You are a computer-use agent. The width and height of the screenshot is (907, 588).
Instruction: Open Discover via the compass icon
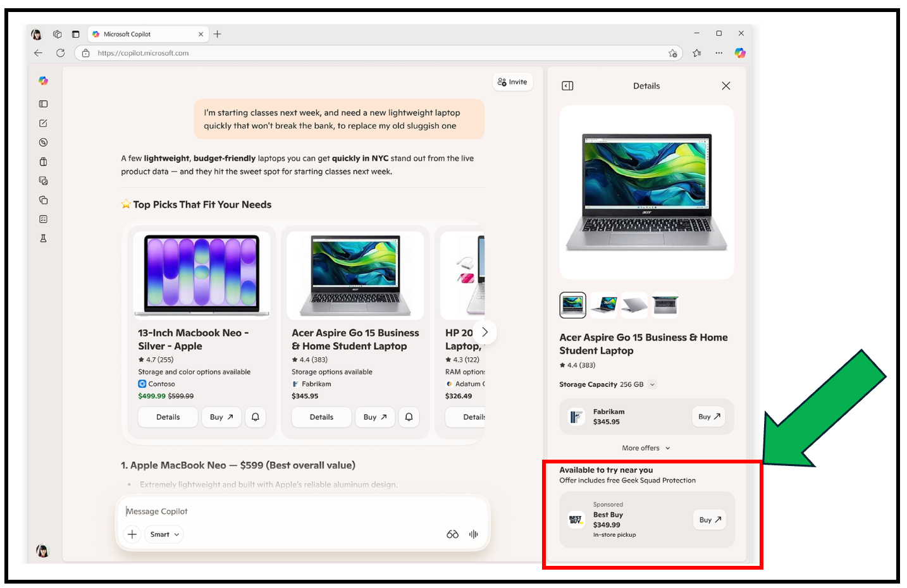tap(43, 142)
